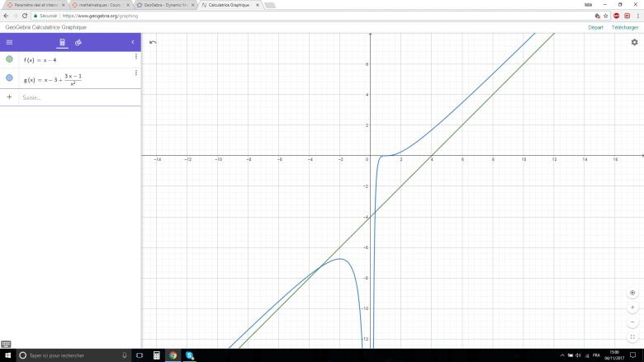Toggle visibility of function g(x)
The height and width of the screenshot is (362, 644).
click(9, 78)
